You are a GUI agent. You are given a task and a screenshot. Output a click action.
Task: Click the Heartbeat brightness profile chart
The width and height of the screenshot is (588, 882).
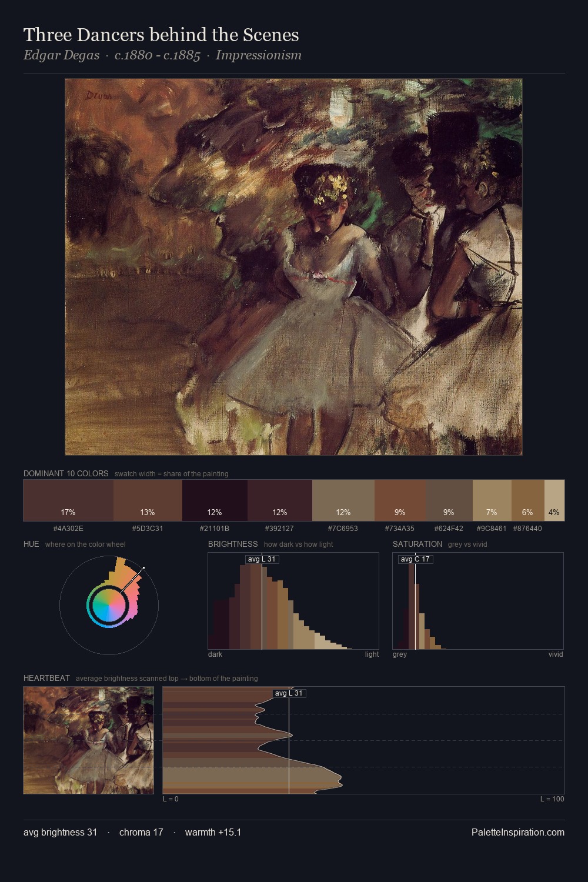coord(363,740)
